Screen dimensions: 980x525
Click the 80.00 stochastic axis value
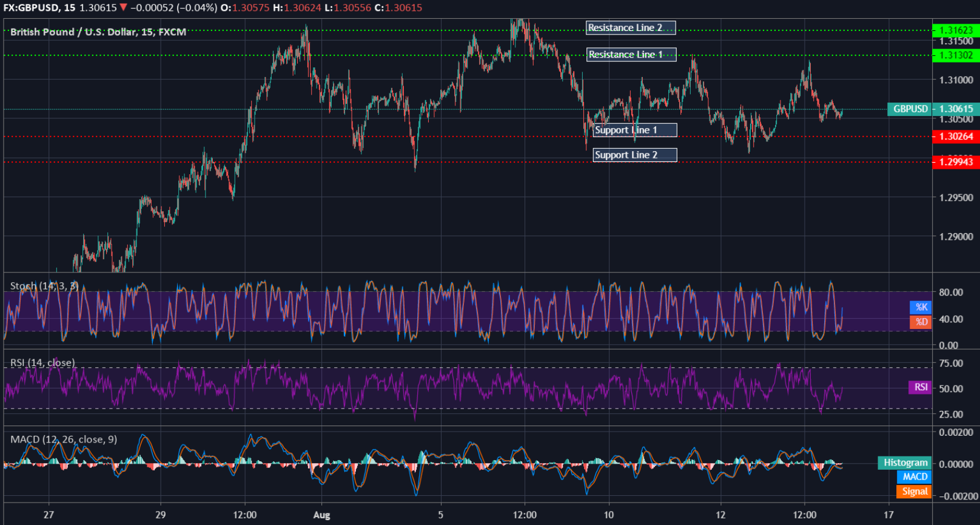[951, 292]
